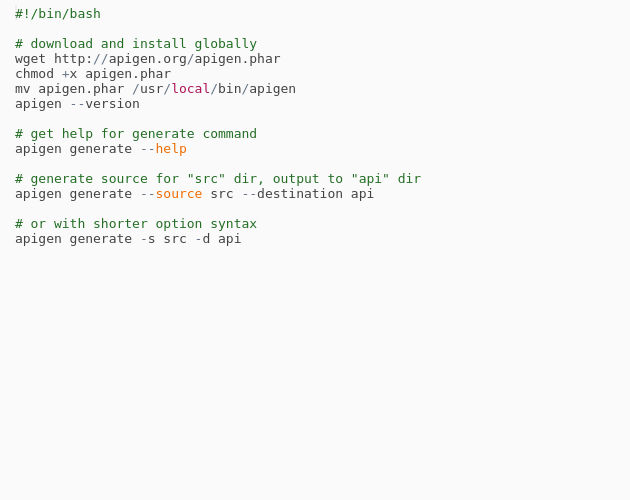Click 'mv' at start of fourth code line
The width and height of the screenshot is (630, 500).
point(23,89)
